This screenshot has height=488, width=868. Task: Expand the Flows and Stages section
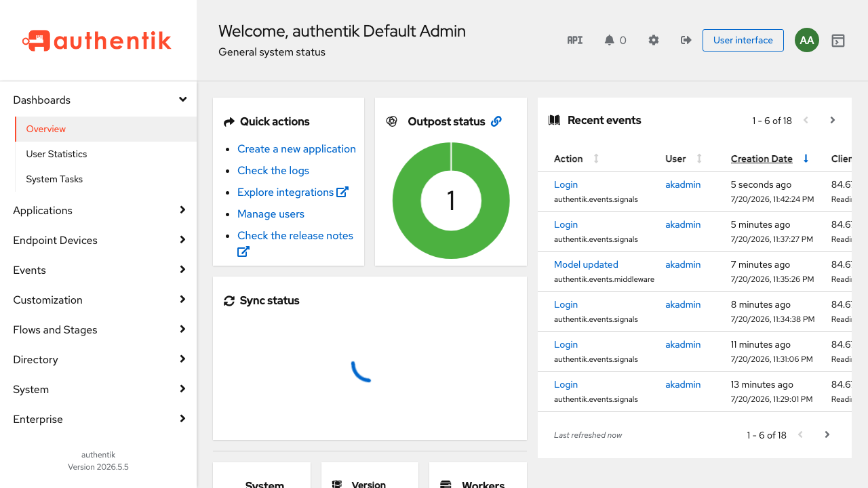(98, 329)
